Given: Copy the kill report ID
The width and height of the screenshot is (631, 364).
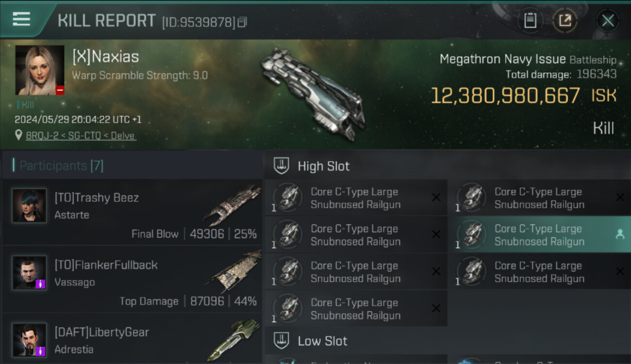Looking at the screenshot, I should (242, 22).
